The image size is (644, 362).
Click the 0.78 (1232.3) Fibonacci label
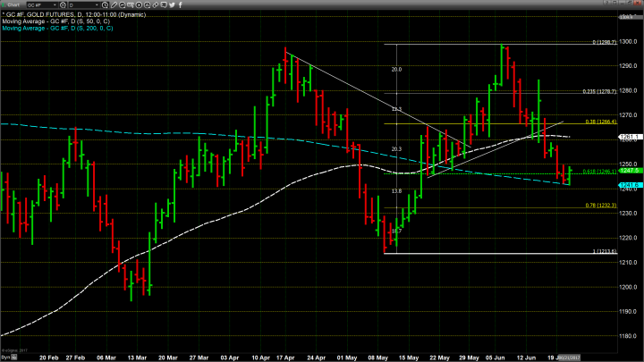601,206
